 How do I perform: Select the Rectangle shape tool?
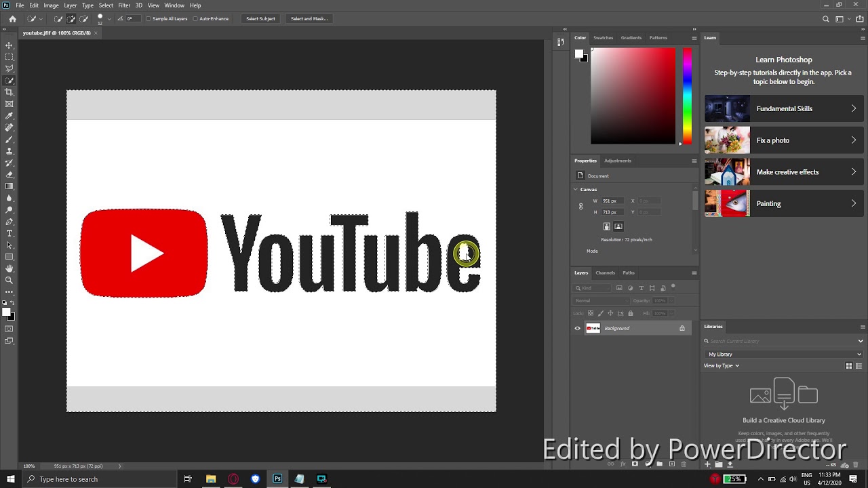9,257
